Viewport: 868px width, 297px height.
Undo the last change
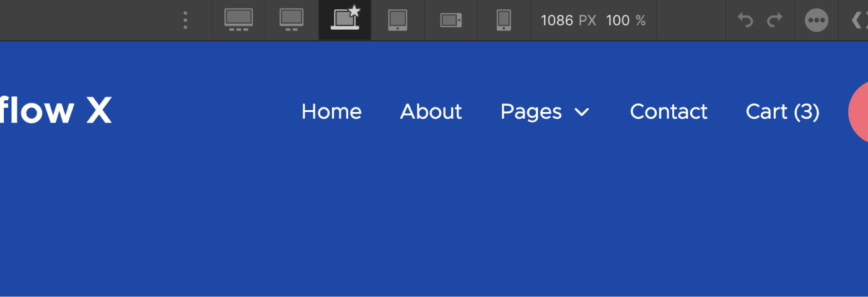pos(745,20)
